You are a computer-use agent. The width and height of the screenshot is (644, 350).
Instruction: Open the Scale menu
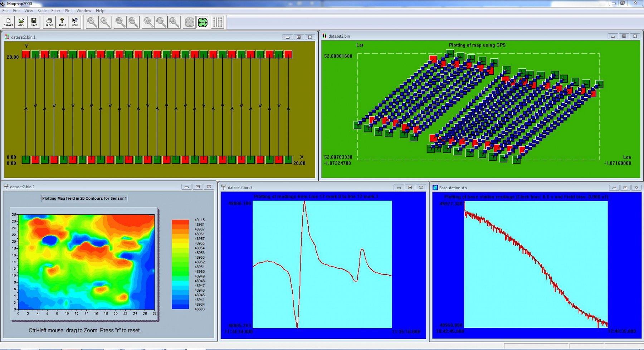click(42, 10)
